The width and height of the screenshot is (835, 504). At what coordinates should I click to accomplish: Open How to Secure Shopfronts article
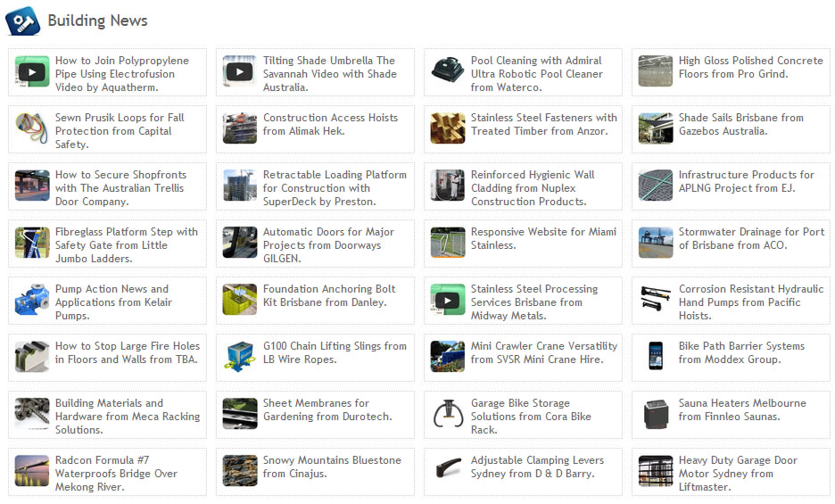tap(121, 188)
